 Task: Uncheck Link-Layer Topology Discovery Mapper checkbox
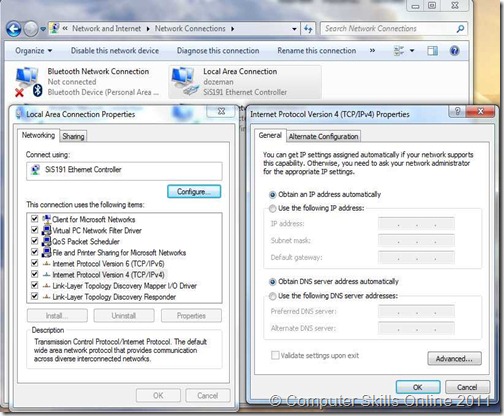pos(34,285)
